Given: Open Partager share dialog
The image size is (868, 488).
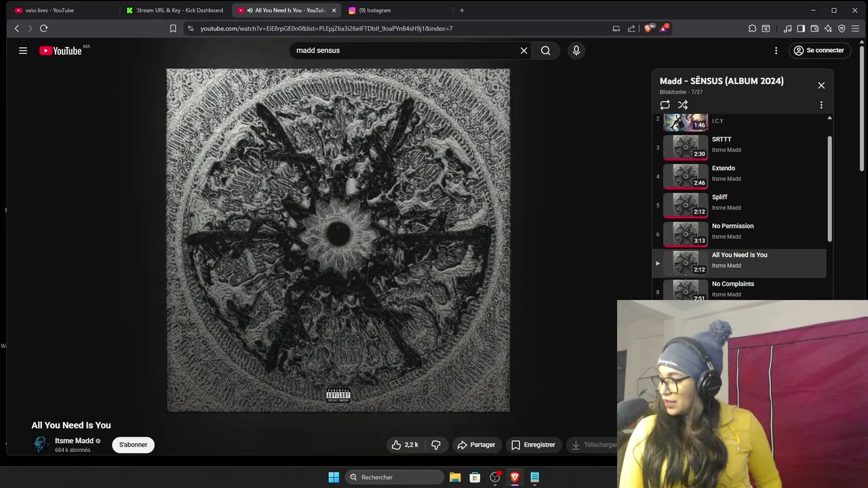Looking at the screenshot, I should pyautogui.click(x=476, y=445).
